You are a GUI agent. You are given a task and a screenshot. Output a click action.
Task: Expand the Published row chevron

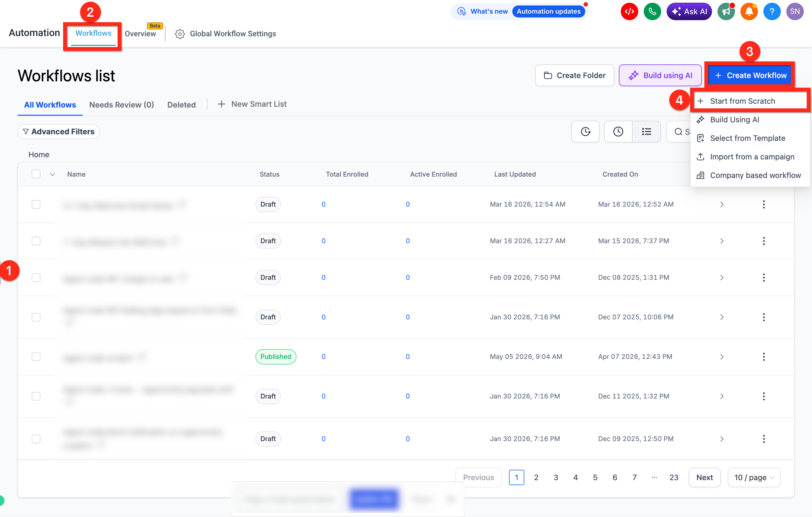722,357
